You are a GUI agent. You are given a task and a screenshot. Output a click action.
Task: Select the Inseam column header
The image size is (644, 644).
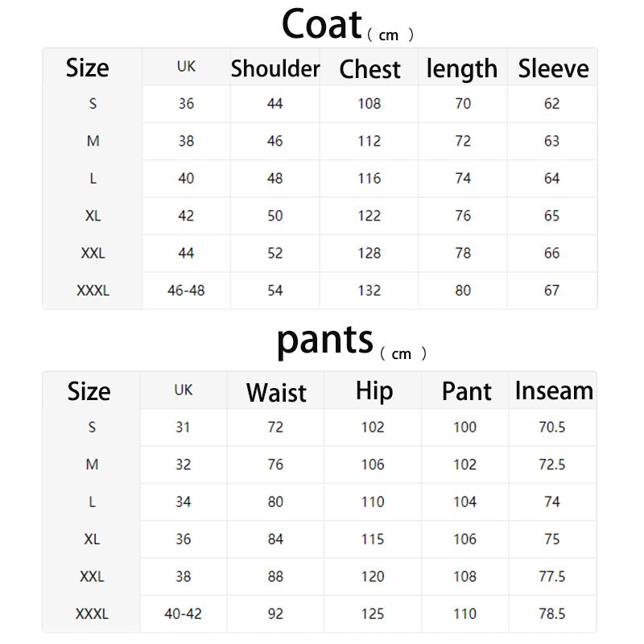(554, 390)
